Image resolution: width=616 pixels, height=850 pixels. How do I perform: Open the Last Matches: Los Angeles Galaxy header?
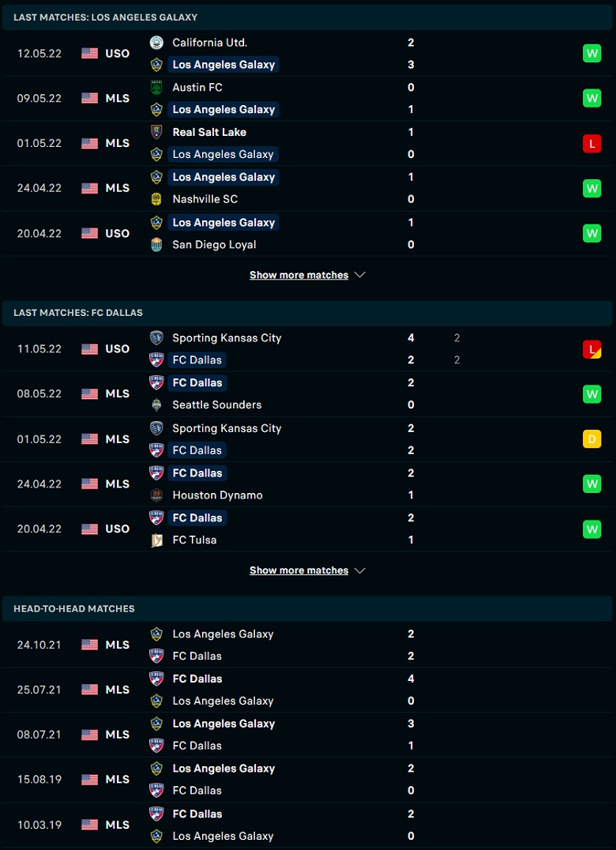pos(307,17)
